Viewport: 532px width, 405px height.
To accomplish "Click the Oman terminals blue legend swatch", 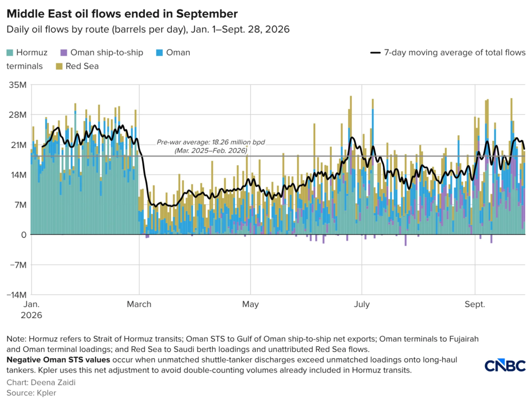I will click(160, 53).
